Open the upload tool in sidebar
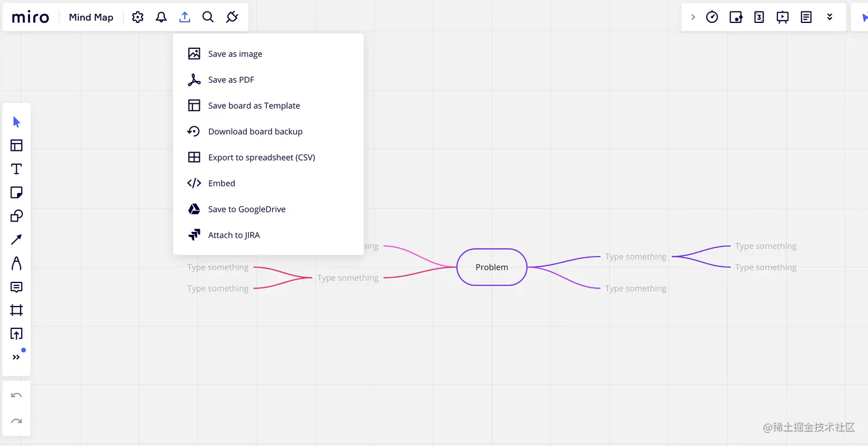The width and height of the screenshot is (868, 446). [x=17, y=333]
